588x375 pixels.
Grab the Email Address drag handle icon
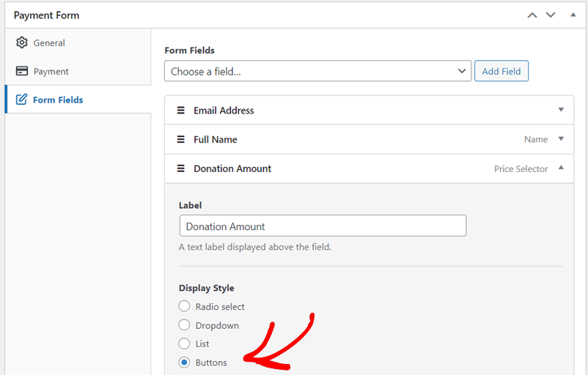181,110
